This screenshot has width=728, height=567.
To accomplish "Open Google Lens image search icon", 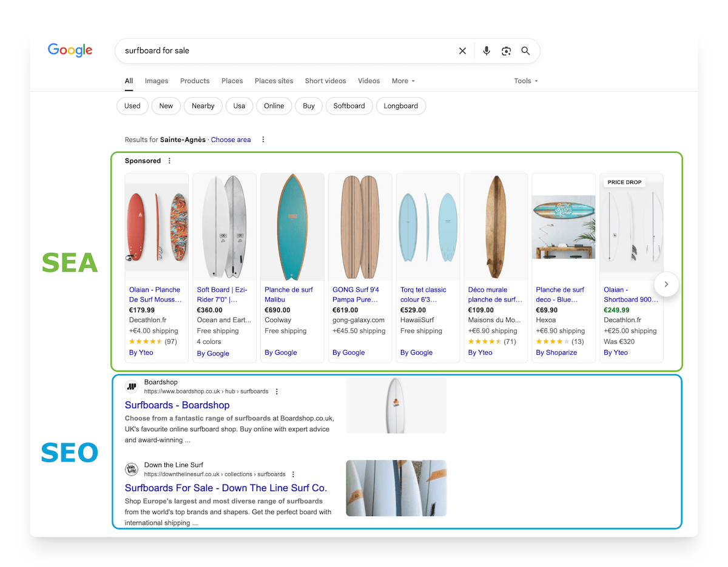I will point(507,51).
